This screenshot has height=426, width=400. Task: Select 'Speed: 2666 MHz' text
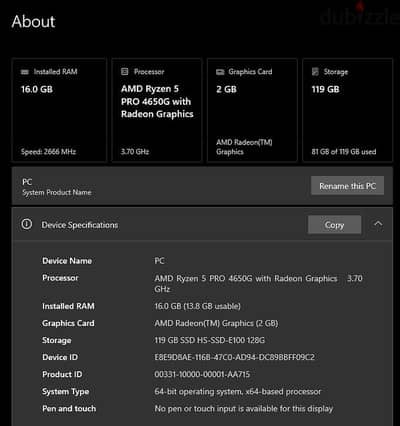[x=48, y=152]
